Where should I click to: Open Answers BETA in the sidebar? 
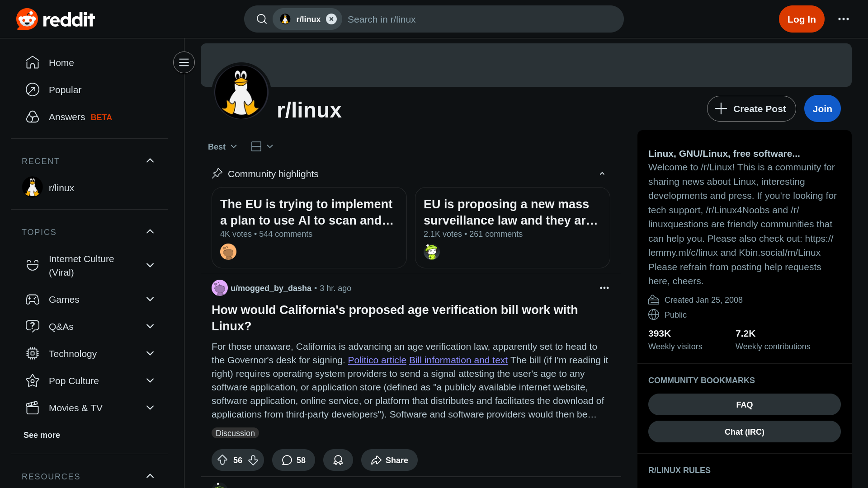[x=68, y=117]
